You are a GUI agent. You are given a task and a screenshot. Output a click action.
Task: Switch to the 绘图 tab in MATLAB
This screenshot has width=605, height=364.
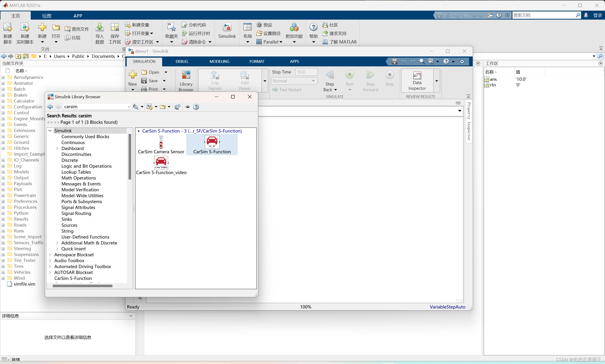[47, 16]
